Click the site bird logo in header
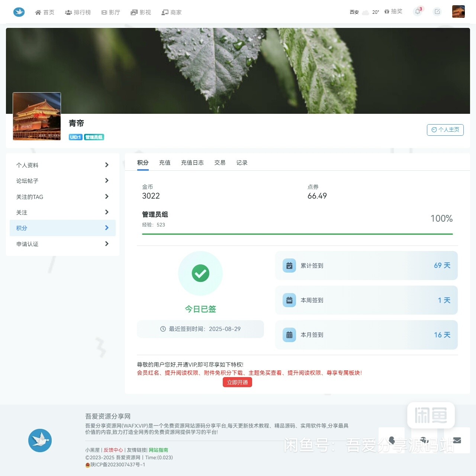 (19, 12)
